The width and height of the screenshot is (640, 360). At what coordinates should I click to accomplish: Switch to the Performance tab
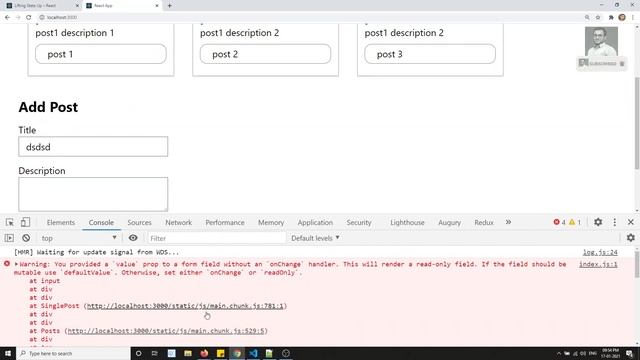click(x=225, y=222)
